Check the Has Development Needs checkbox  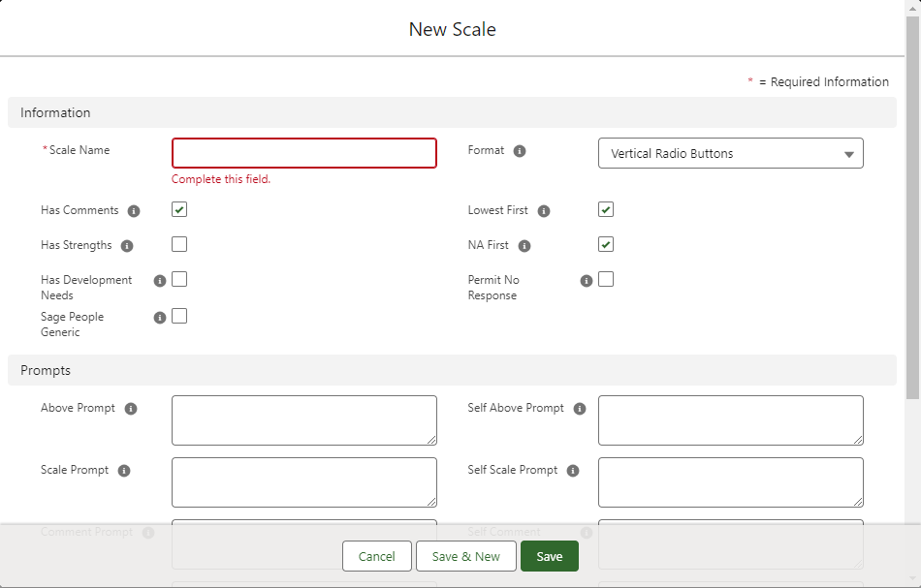point(179,279)
